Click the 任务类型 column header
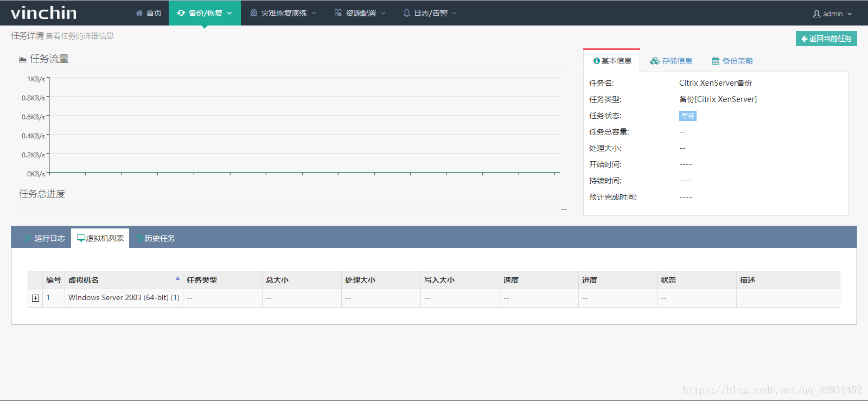This screenshot has height=401, width=868. tap(202, 280)
